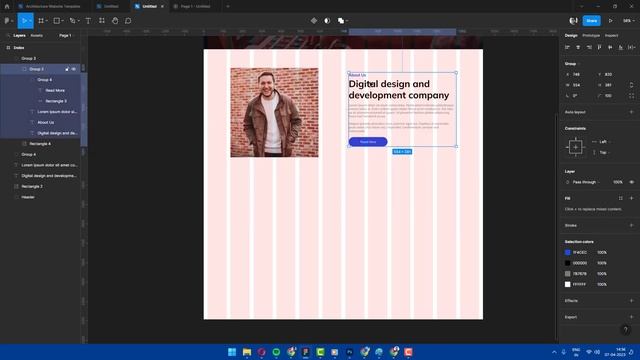
Task: Click the user avatar icon
Action: 573,20
